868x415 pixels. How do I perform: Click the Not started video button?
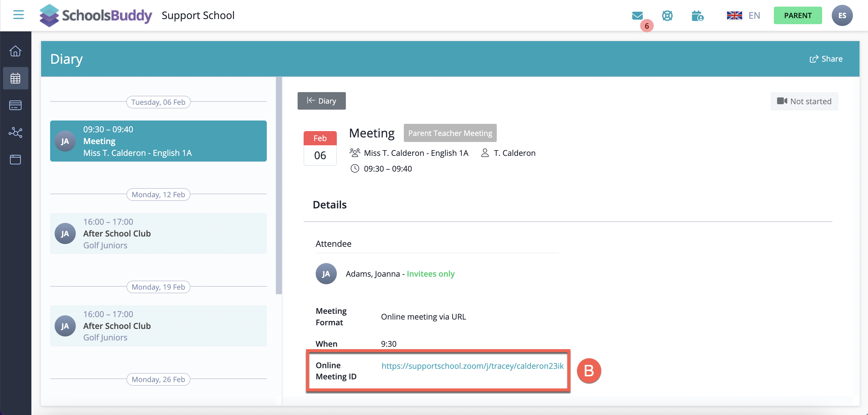pyautogui.click(x=804, y=101)
